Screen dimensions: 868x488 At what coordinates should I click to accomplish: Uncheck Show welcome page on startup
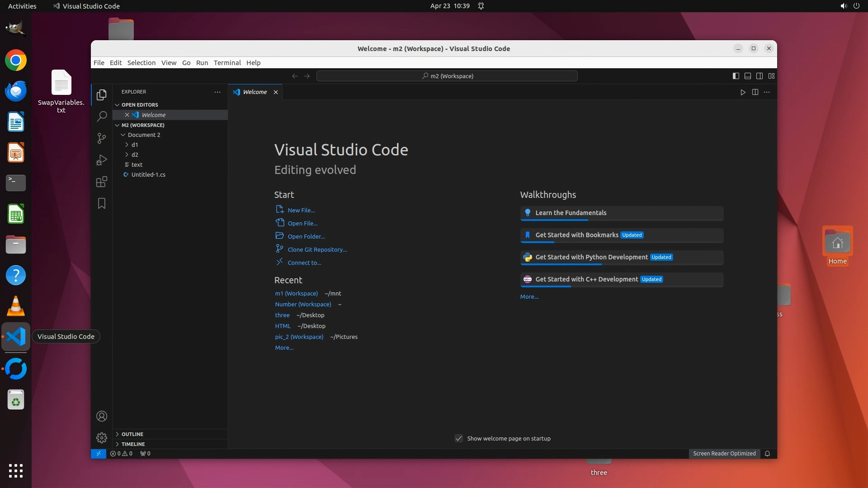click(459, 438)
